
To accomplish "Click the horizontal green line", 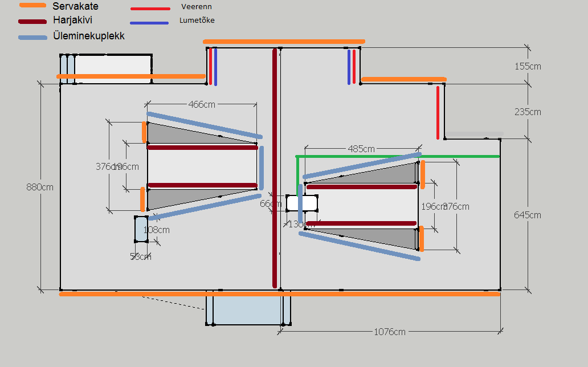I will click(x=399, y=156).
